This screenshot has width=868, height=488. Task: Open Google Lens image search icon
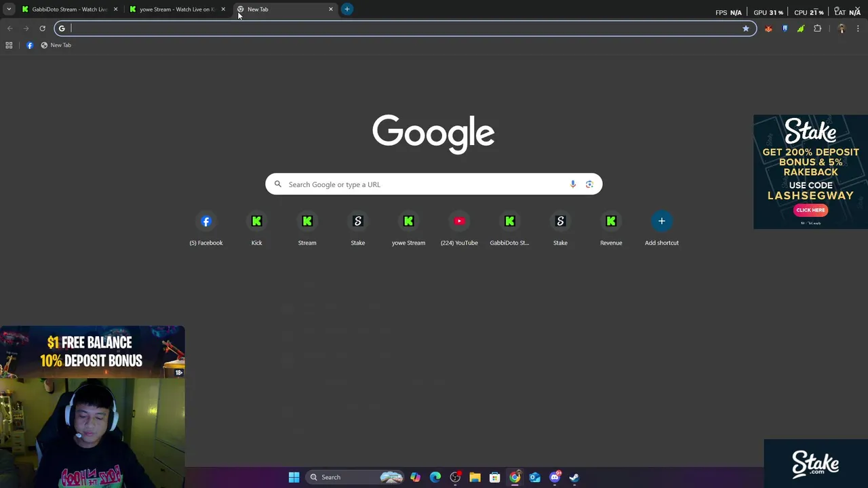[589, 184]
